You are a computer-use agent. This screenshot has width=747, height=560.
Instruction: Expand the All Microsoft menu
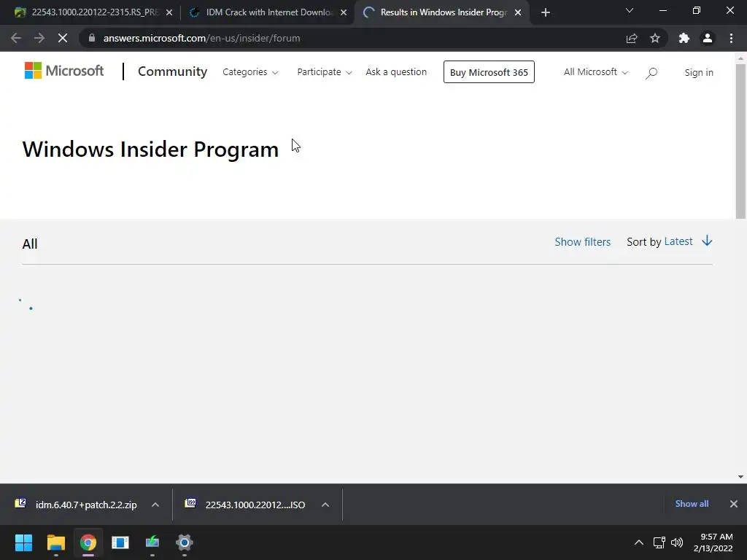[596, 72]
